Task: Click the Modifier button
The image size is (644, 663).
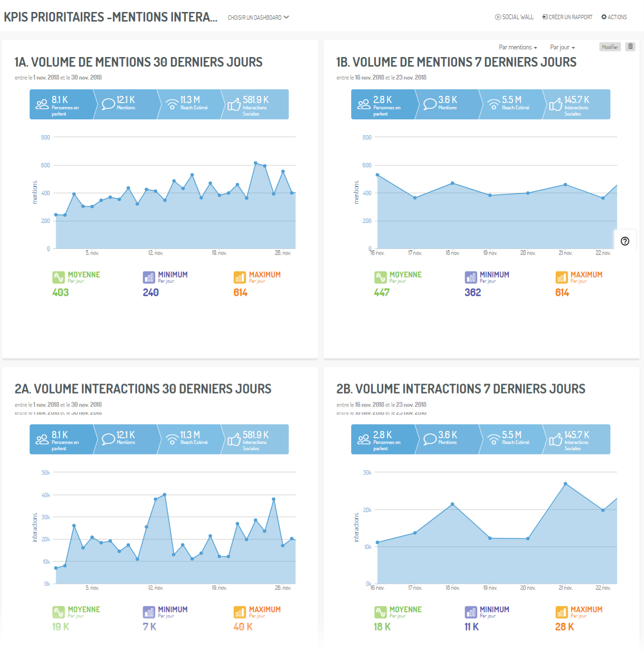Action: pos(610,47)
